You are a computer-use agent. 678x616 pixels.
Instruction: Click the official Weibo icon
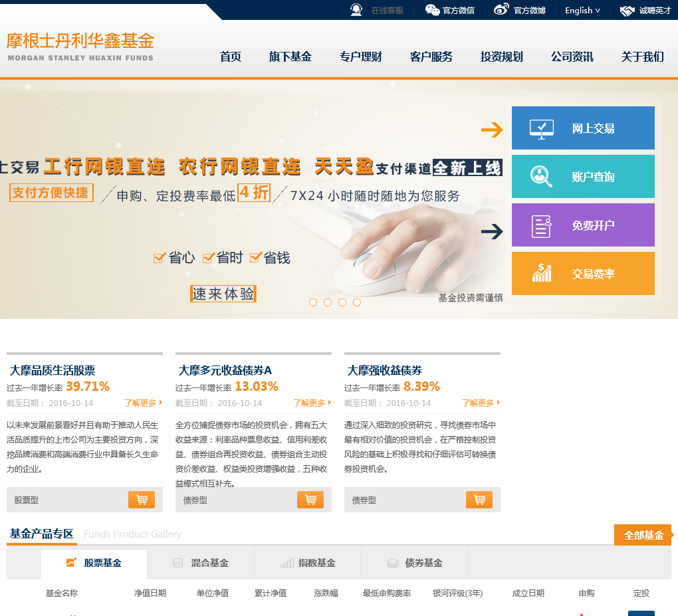501,9
